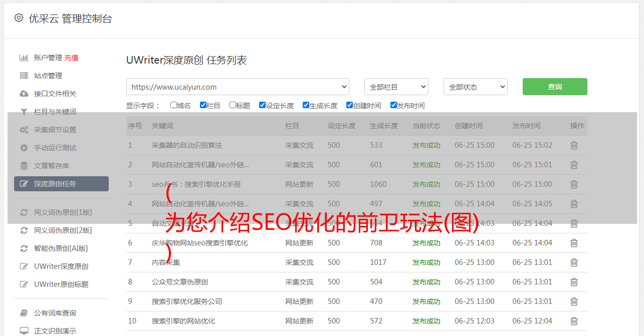Open 智能伪原创[AI版] in the sidebar
The image size is (644, 336).
[61, 248]
